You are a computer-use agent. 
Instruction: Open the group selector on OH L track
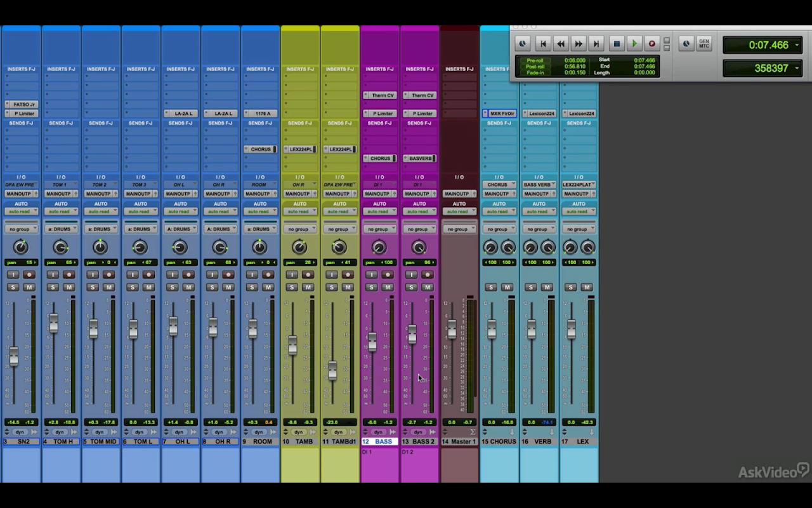[180, 229]
